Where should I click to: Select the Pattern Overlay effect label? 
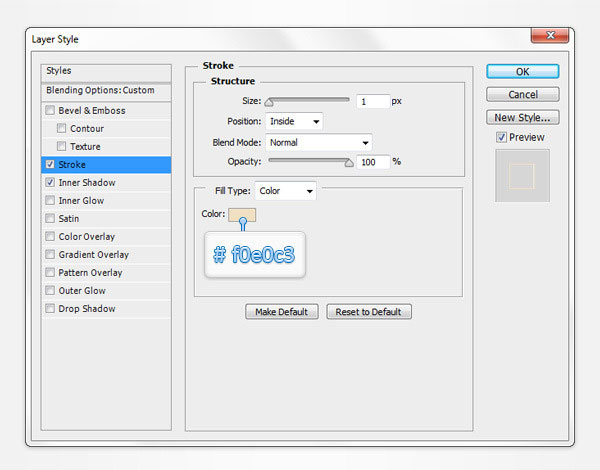click(x=90, y=273)
